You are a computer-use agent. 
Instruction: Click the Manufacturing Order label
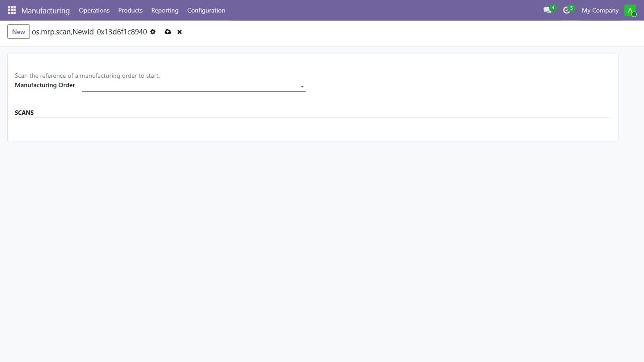45,85
